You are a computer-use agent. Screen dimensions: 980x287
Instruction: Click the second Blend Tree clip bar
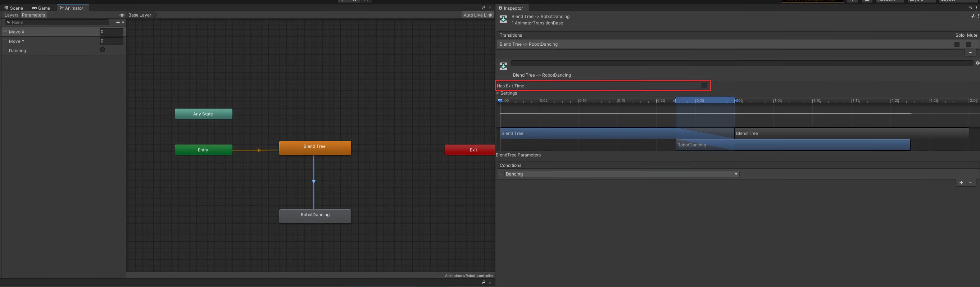(852, 133)
